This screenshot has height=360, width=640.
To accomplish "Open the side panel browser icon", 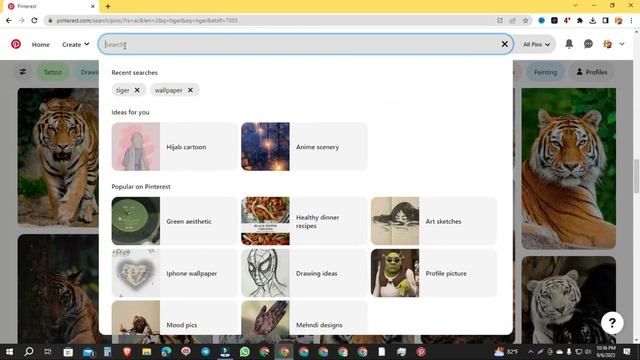I will tap(605, 20).
